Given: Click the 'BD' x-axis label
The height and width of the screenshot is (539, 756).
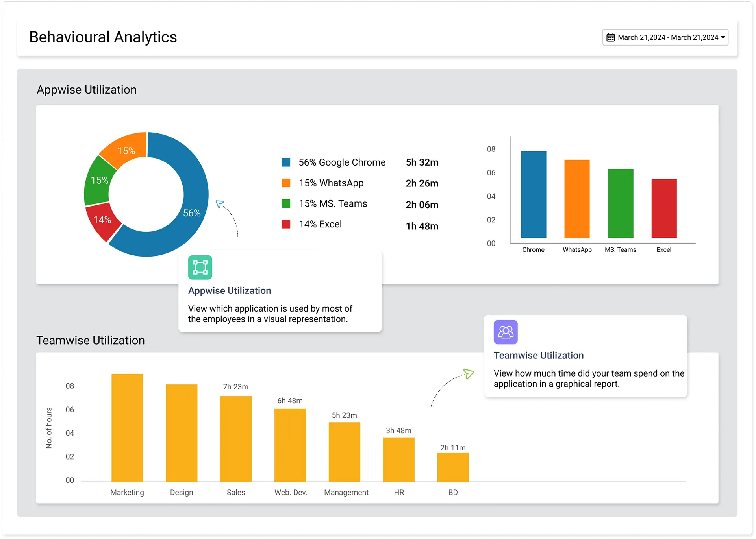Looking at the screenshot, I should click(453, 493).
